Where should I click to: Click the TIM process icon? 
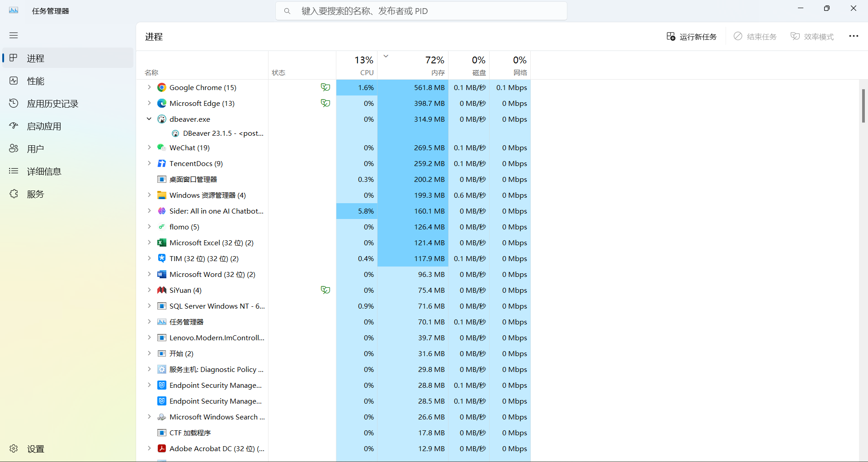[x=162, y=258]
